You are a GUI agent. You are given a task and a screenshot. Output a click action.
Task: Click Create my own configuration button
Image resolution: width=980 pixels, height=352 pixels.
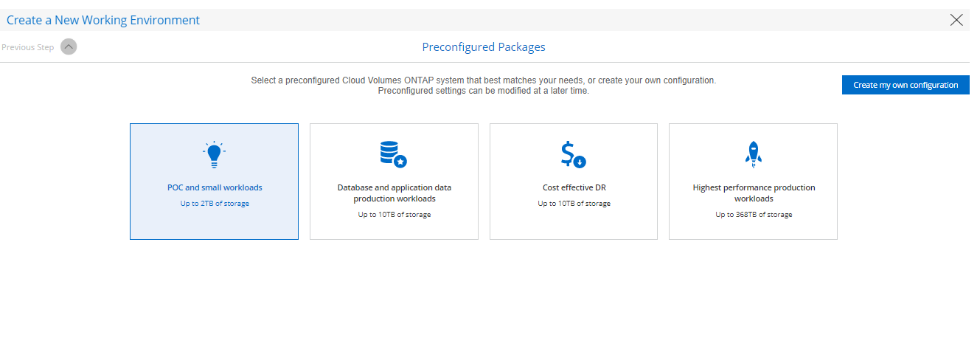[906, 85]
